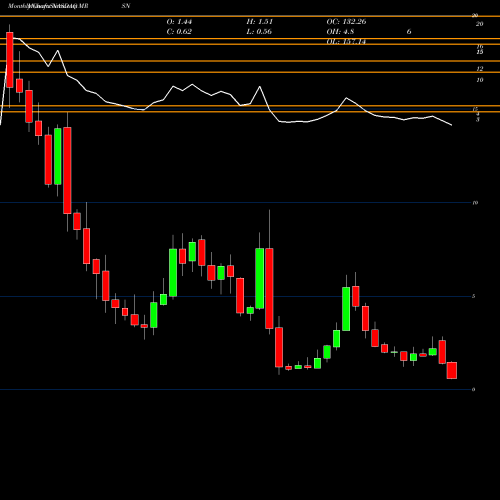Click the 12 label on the upper price axis

[x=480, y=69]
